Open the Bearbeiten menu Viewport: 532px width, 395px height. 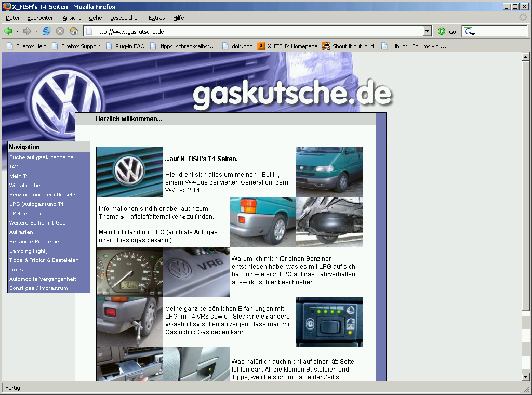tap(41, 18)
